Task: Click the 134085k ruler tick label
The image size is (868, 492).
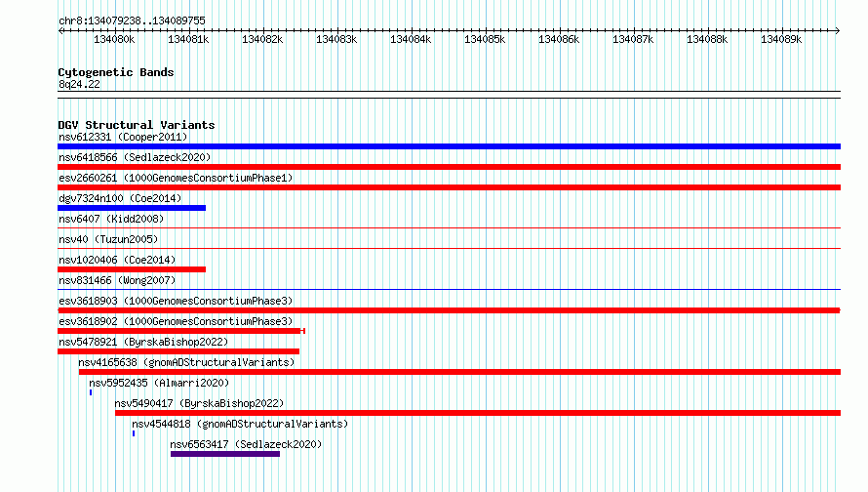Action: click(x=485, y=39)
